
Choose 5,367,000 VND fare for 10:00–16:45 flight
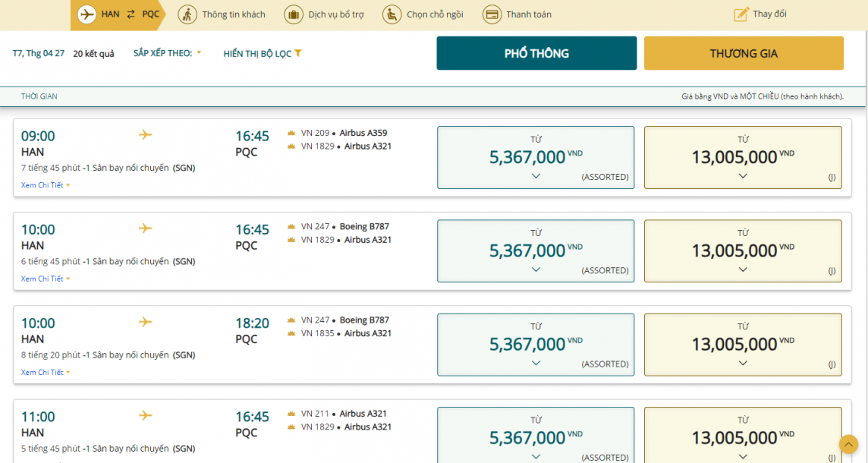coord(536,250)
